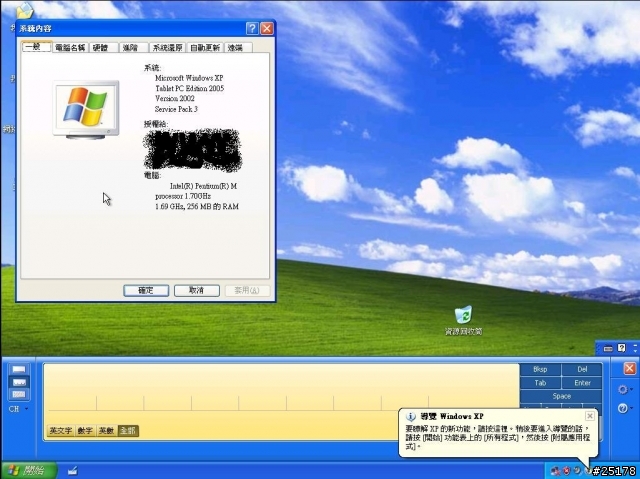Tap the Tab key on the input panel
Image resolution: width=640 pixels, height=479 pixels.
[x=540, y=383]
